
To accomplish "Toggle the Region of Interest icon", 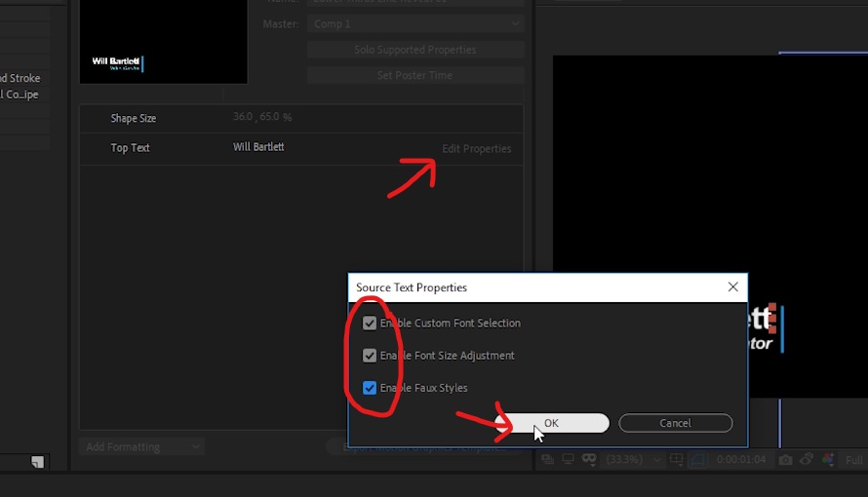I will pyautogui.click(x=697, y=459).
